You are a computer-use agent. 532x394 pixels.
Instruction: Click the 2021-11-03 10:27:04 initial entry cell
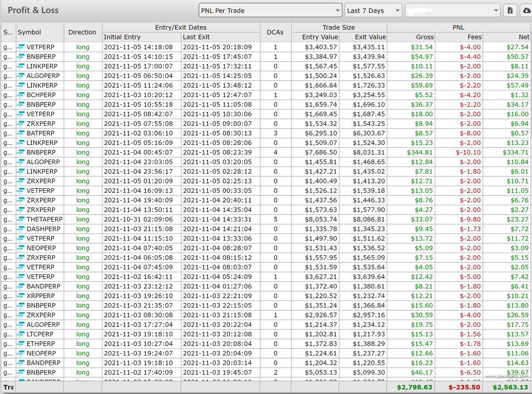pos(141,344)
